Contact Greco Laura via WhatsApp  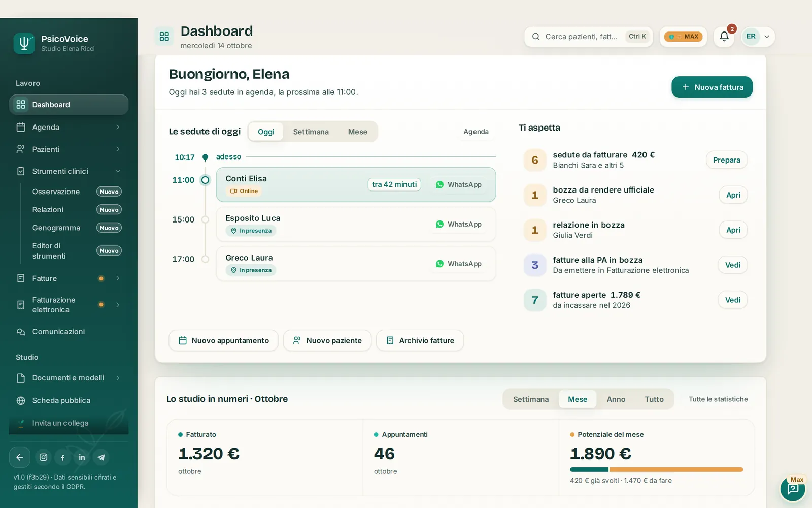(459, 264)
